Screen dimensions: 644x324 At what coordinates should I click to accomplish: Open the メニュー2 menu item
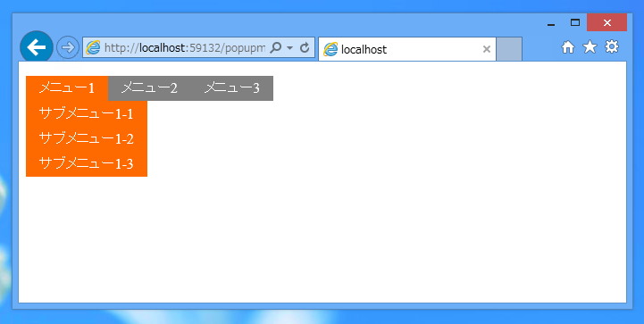pyautogui.click(x=149, y=87)
